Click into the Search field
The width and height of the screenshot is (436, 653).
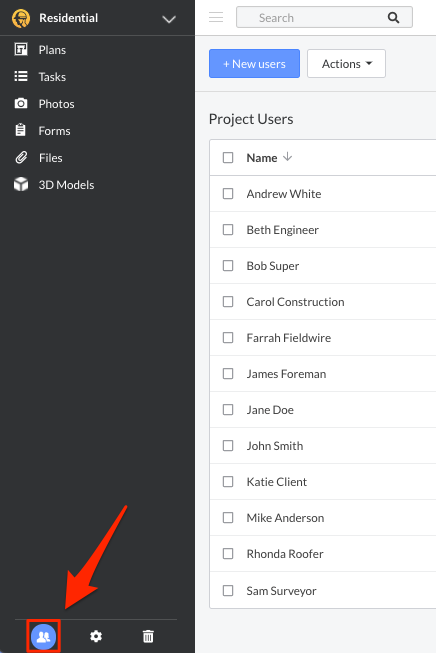pos(324,17)
